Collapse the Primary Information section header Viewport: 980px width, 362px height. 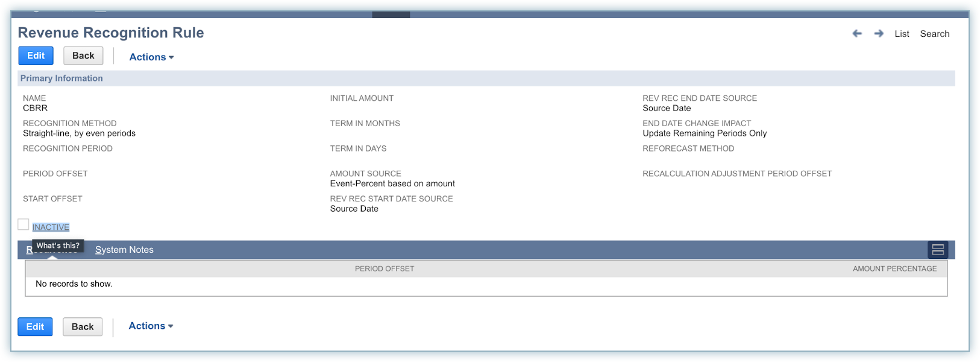(61, 78)
